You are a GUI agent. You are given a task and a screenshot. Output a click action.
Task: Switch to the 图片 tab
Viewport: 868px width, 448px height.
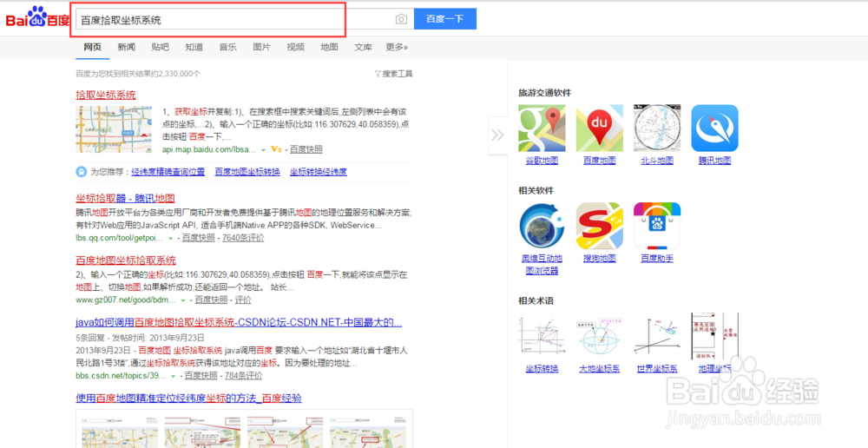coord(261,47)
